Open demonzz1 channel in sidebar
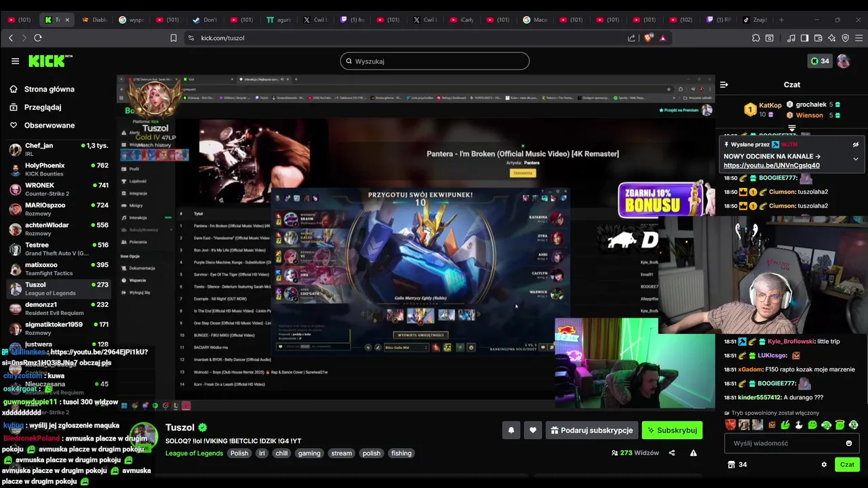Viewport: 868px width, 488px height. coord(58,308)
